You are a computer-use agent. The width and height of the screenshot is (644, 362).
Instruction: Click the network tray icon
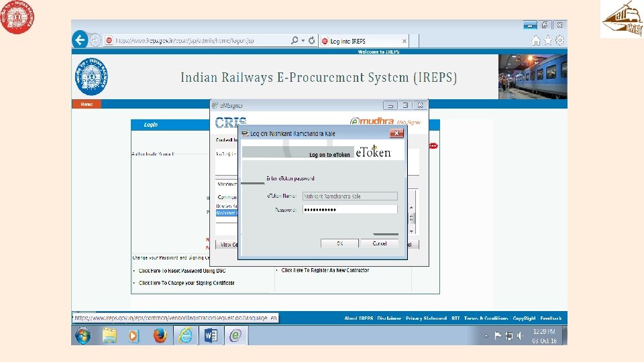pyautogui.click(x=509, y=336)
